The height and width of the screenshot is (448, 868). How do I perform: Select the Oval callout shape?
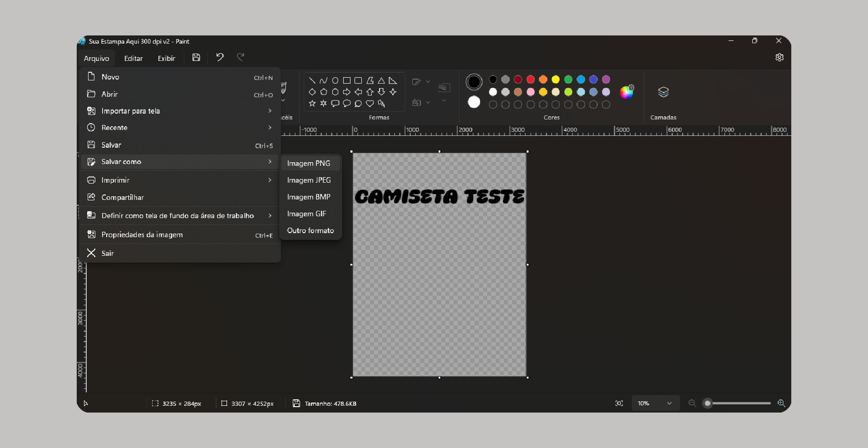click(347, 104)
